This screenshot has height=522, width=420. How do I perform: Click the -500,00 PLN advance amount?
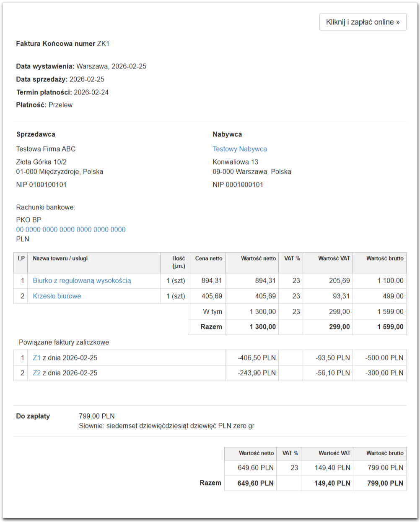pos(384,358)
